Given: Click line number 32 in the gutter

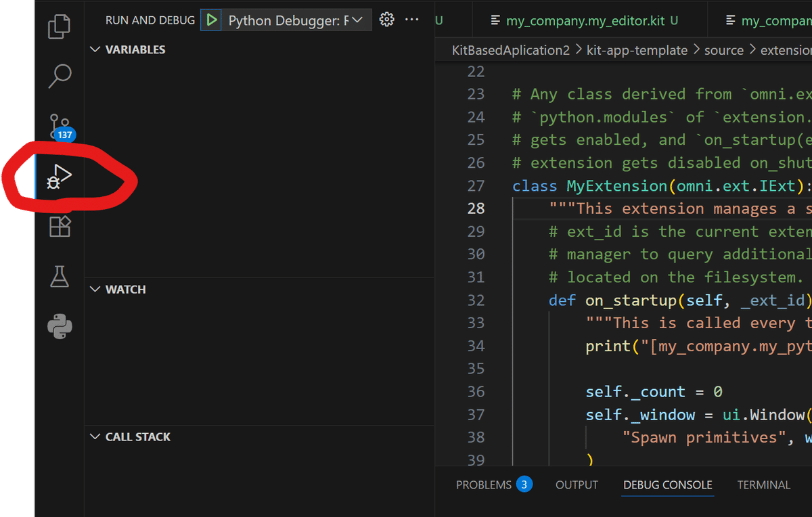Looking at the screenshot, I should tap(476, 300).
